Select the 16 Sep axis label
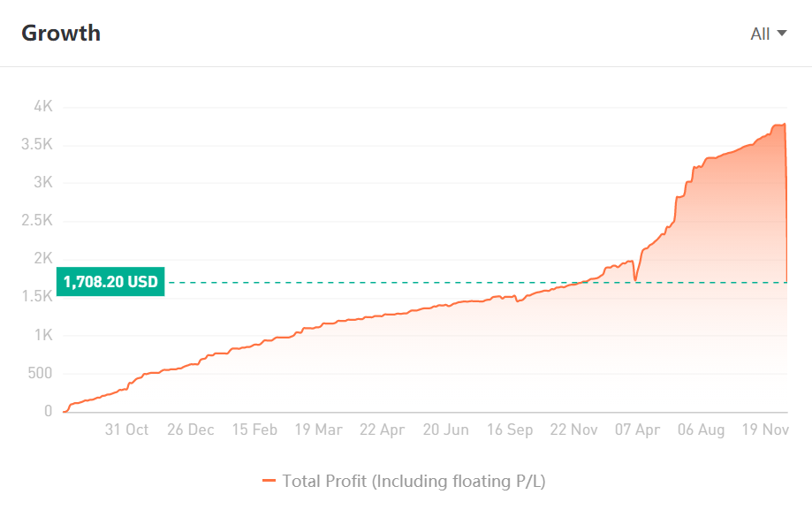 (x=510, y=430)
